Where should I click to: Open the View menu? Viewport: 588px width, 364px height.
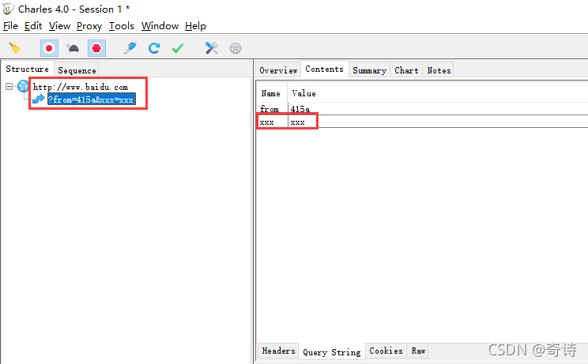[59, 26]
